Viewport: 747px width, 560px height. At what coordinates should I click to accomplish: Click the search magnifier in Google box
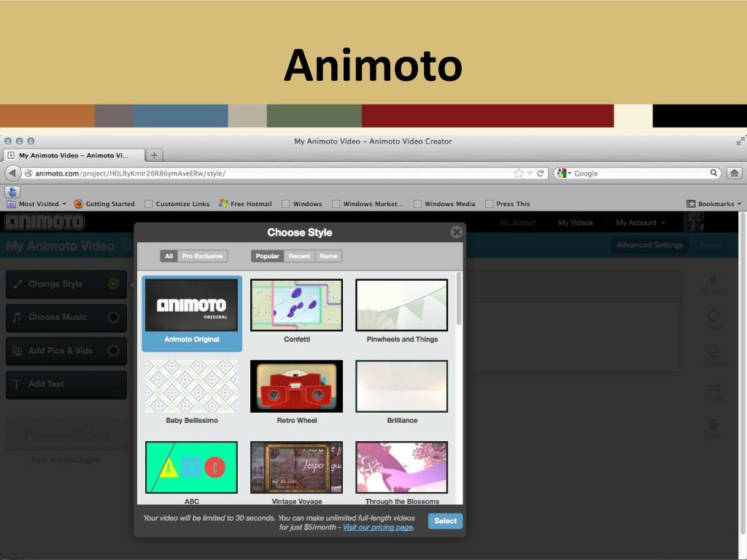coord(713,173)
